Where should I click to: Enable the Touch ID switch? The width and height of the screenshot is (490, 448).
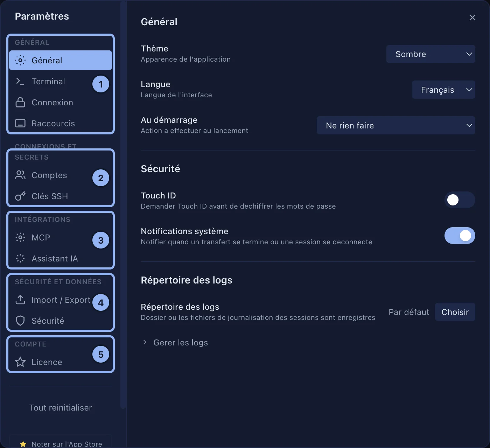pyautogui.click(x=460, y=200)
